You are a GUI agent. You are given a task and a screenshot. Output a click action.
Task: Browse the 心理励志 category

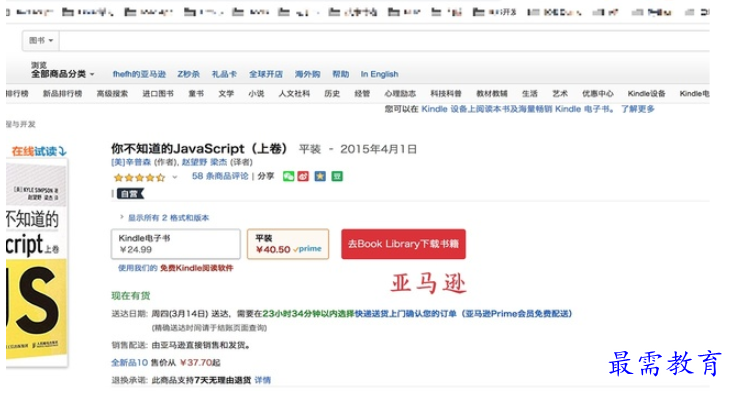400,94
